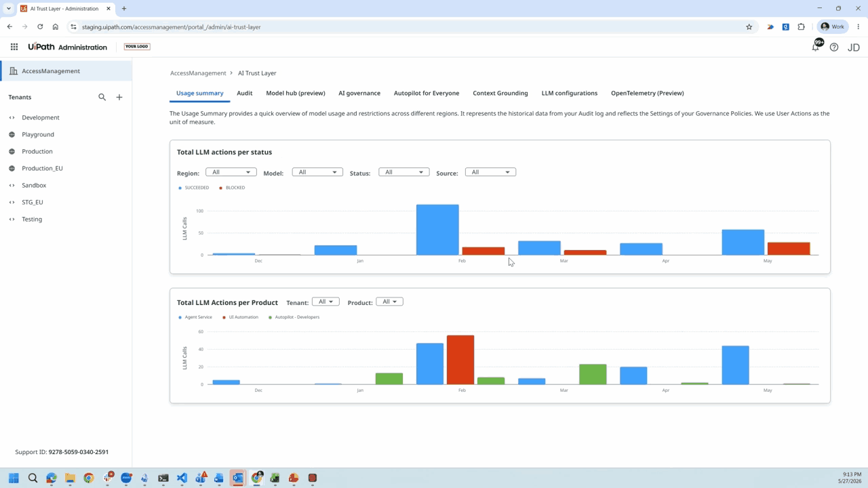Reload the page
The width and height of the screenshot is (868, 488).
pyautogui.click(x=40, y=27)
